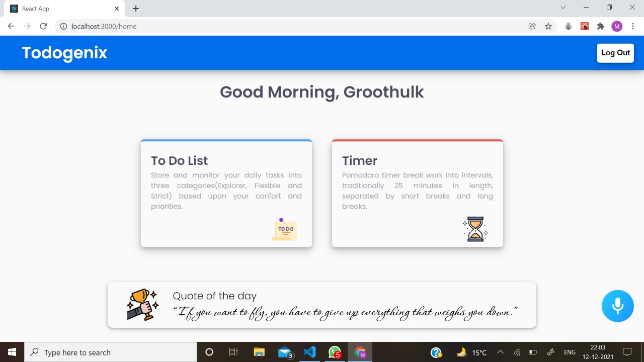Click the To Do sticky note icon
Image resolution: width=644 pixels, height=362 pixels.
(x=285, y=229)
